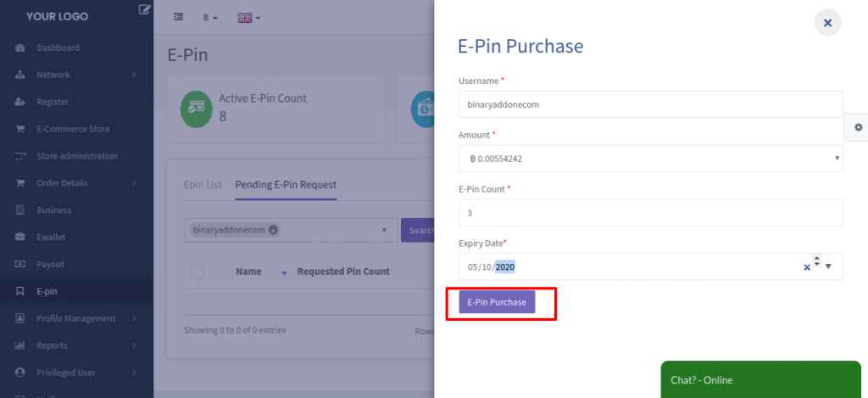
Task: Open E-Commerce Store cart icon
Action: 20,129
